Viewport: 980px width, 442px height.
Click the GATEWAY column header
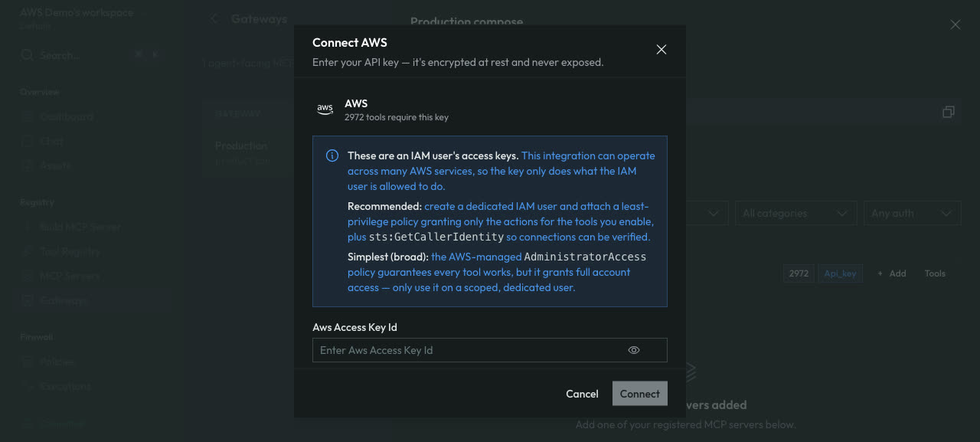click(x=238, y=113)
